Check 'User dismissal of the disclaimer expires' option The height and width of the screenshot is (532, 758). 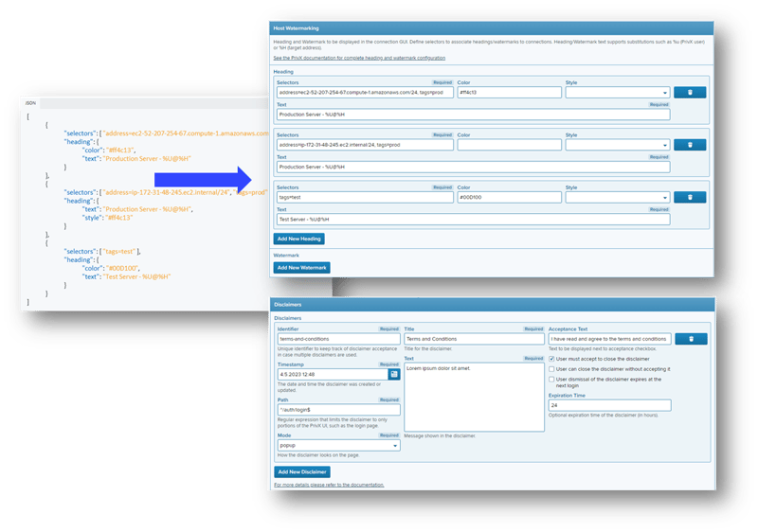(x=552, y=380)
